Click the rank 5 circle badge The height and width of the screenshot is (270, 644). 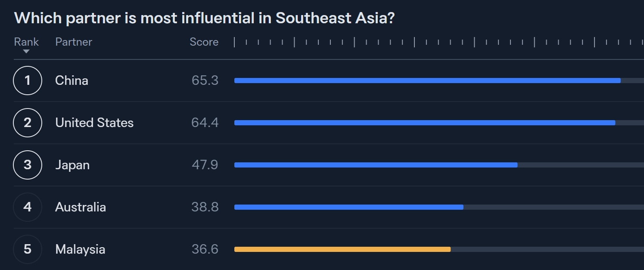pyautogui.click(x=28, y=249)
